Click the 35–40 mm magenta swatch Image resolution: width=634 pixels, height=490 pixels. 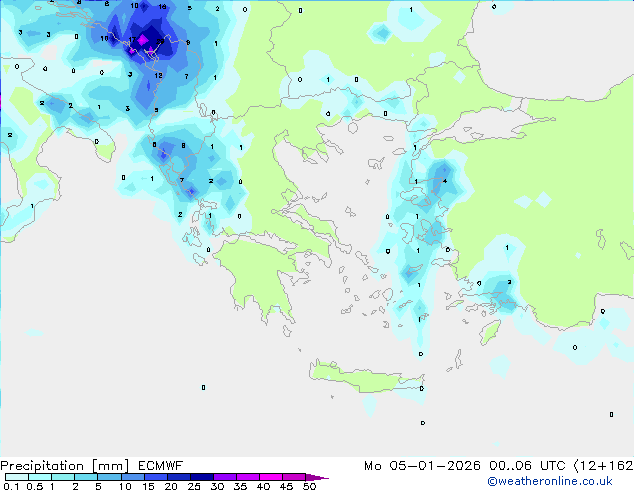tap(247, 477)
